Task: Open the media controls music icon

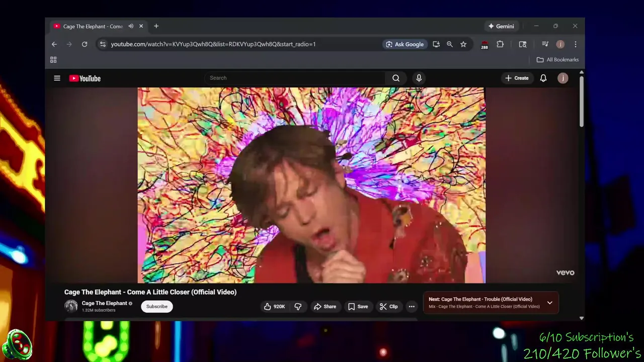Action: click(x=545, y=44)
